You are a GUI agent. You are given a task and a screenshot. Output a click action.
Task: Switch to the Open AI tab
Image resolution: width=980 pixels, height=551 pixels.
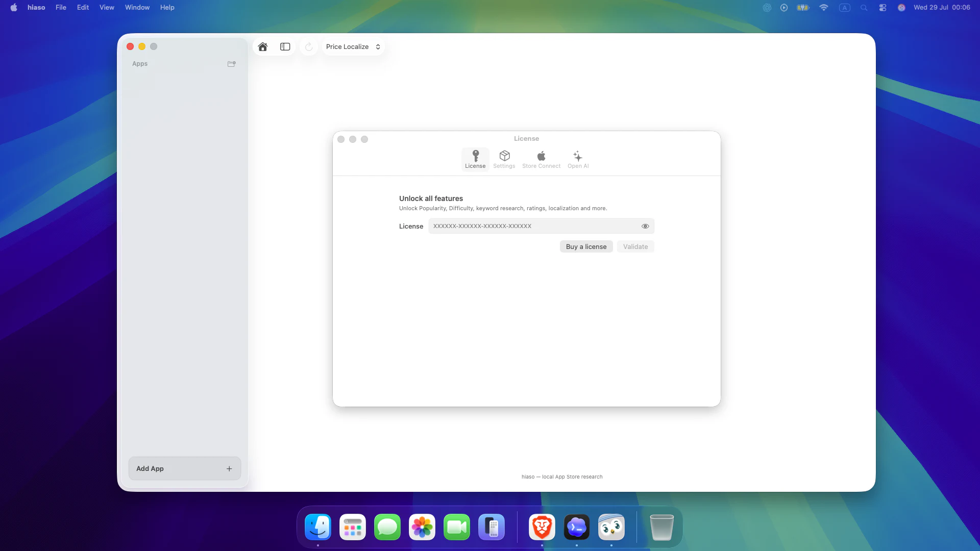click(x=578, y=160)
